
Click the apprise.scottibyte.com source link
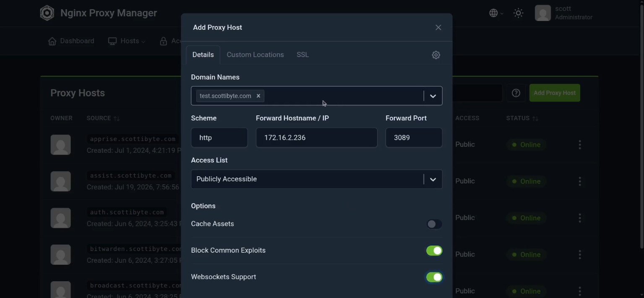[x=133, y=139]
